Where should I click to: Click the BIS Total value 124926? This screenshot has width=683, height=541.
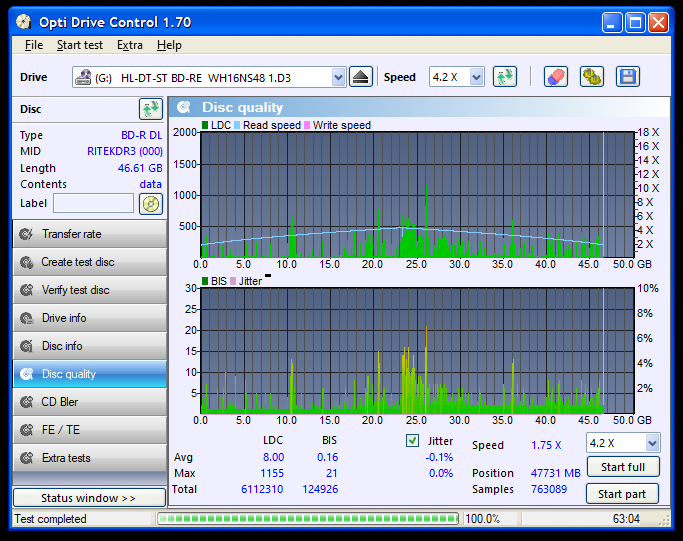pyautogui.click(x=320, y=489)
